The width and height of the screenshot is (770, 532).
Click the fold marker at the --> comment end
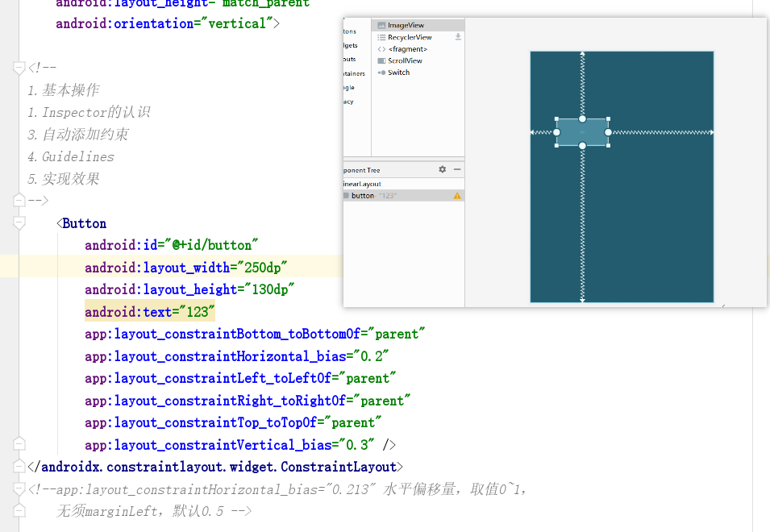pyautogui.click(x=19, y=200)
